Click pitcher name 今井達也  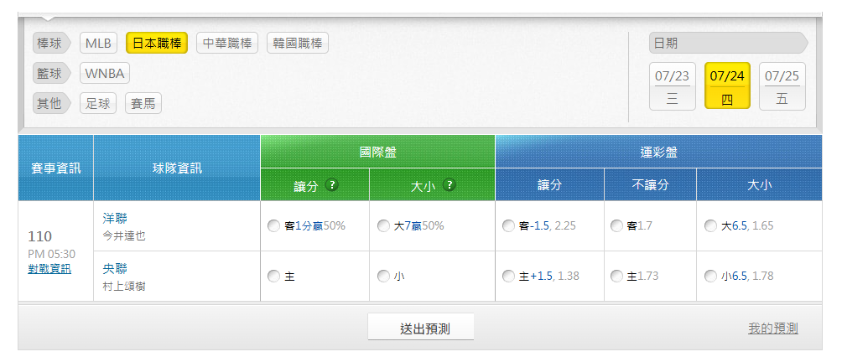(x=124, y=235)
